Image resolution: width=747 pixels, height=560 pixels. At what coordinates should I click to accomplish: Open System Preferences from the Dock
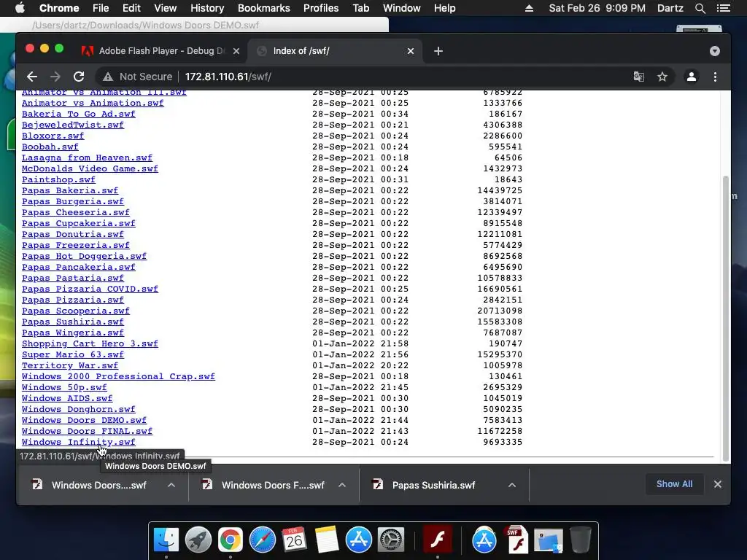(x=391, y=540)
